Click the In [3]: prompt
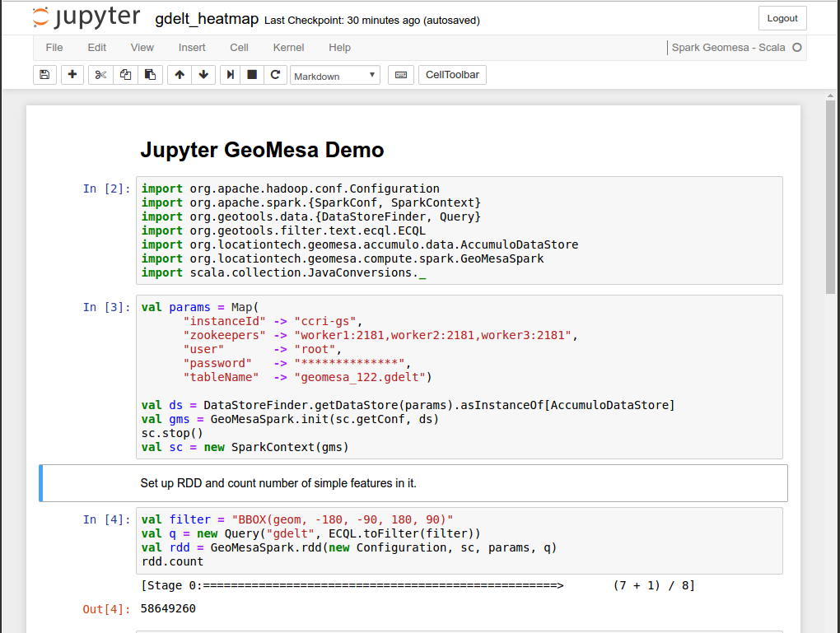The image size is (840, 633). point(106,307)
